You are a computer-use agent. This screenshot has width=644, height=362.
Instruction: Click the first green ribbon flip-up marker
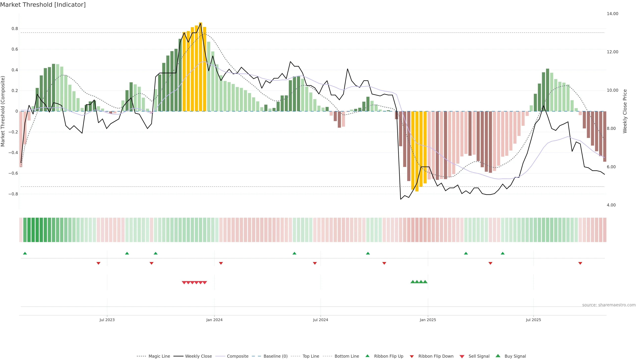(x=25, y=253)
